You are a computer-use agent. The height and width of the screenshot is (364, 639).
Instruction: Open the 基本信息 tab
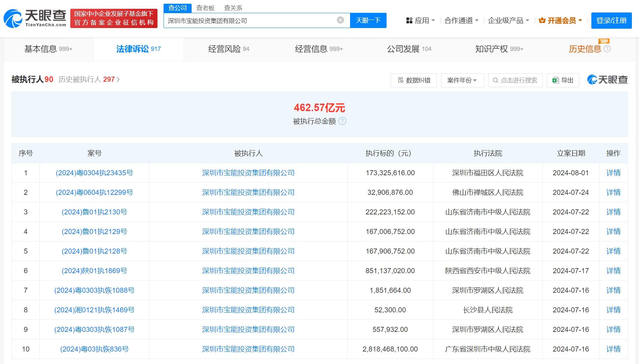[x=48, y=49]
